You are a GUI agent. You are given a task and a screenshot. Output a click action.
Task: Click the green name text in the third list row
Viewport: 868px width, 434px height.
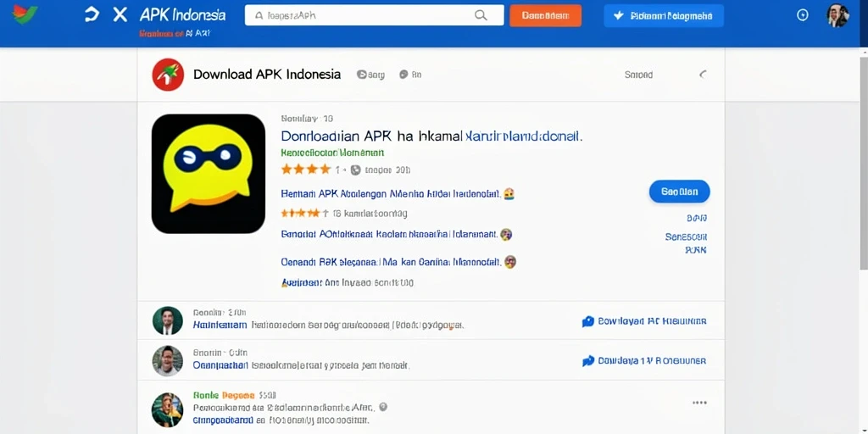click(206, 395)
